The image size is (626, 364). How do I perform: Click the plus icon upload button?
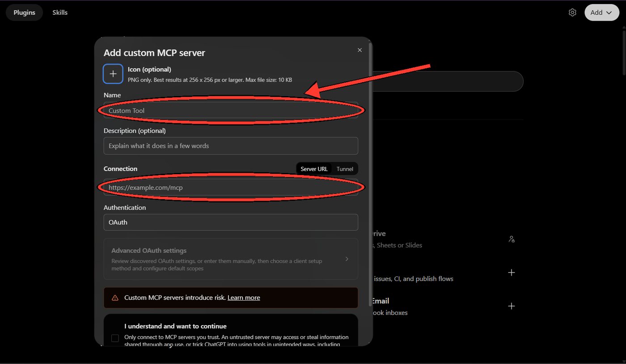click(x=113, y=74)
